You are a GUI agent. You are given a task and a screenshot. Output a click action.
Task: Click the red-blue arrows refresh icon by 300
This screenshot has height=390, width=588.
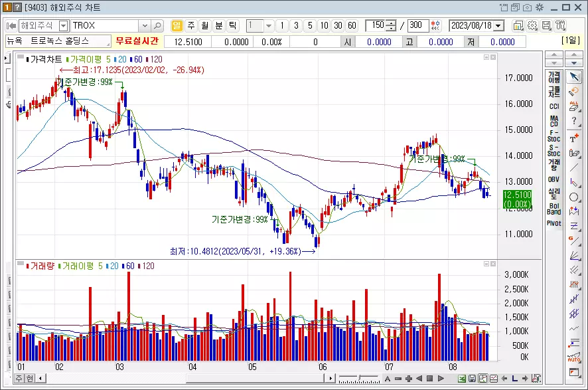(x=435, y=25)
